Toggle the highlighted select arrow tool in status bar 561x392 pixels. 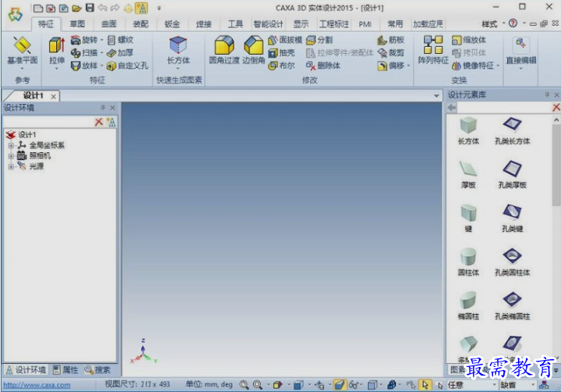tap(425, 385)
